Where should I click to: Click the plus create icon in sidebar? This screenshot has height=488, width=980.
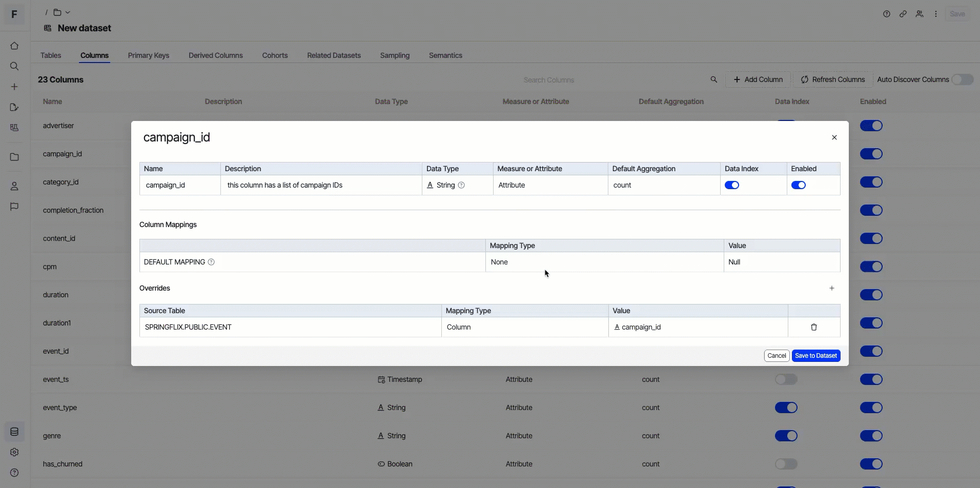(x=14, y=87)
